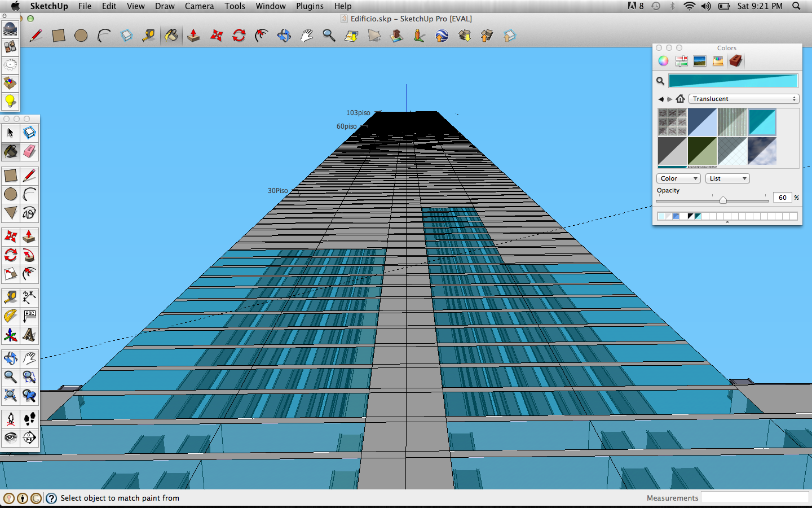Open the Camera menu
The image size is (812, 508).
199,6
